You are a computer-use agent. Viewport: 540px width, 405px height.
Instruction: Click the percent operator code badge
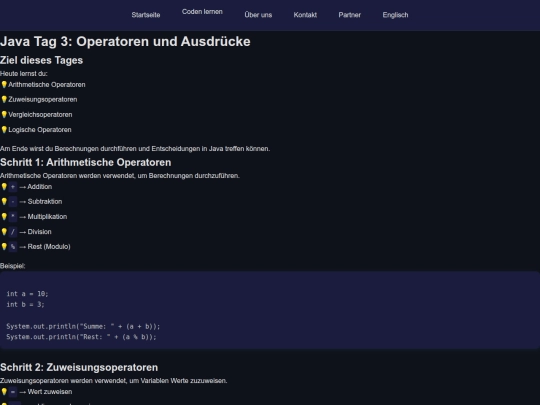coord(13,247)
